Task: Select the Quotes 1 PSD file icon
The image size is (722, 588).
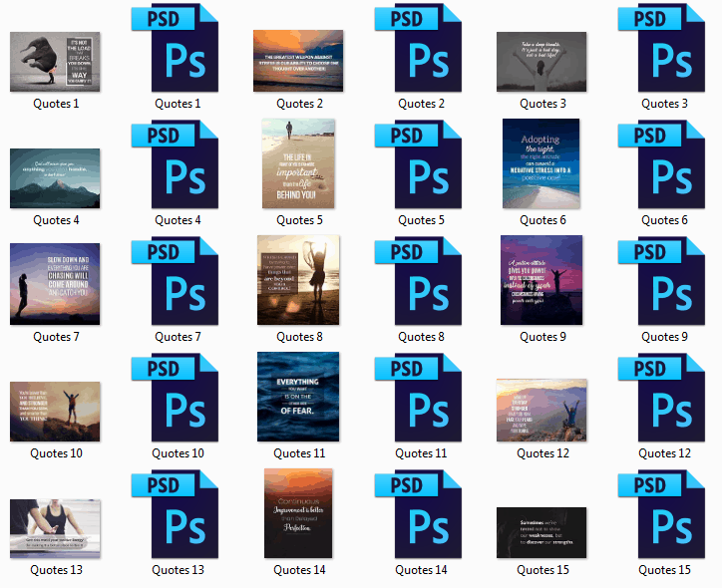Action: click(175, 48)
